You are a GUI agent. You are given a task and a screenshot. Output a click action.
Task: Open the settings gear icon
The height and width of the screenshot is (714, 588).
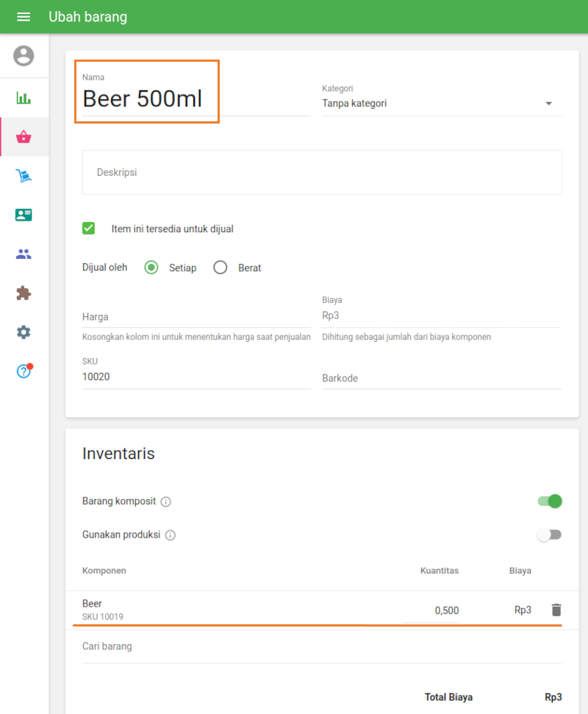point(24,332)
